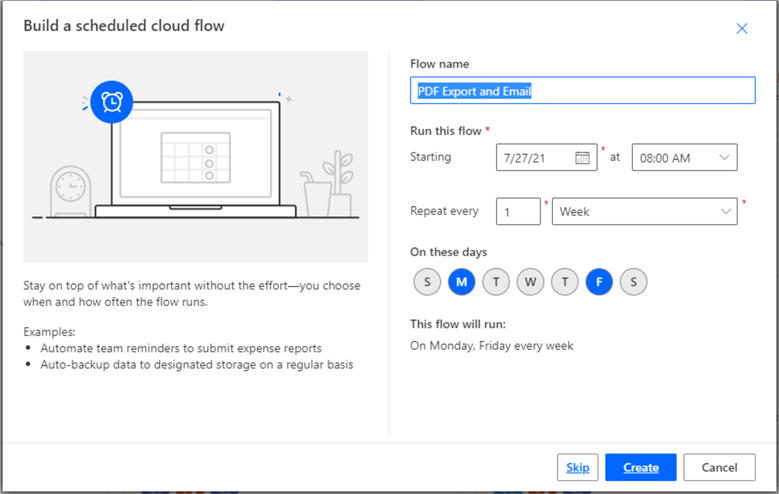Open the Week frequency dropdown
The image size is (779, 494).
[644, 211]
